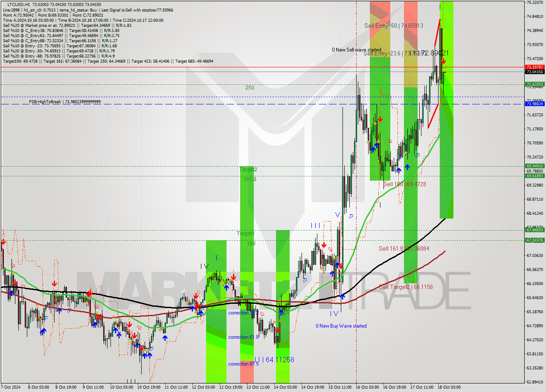546x392 pixels.
Task: Click the blue 71.98024 price tag
Action: (534, 104)
